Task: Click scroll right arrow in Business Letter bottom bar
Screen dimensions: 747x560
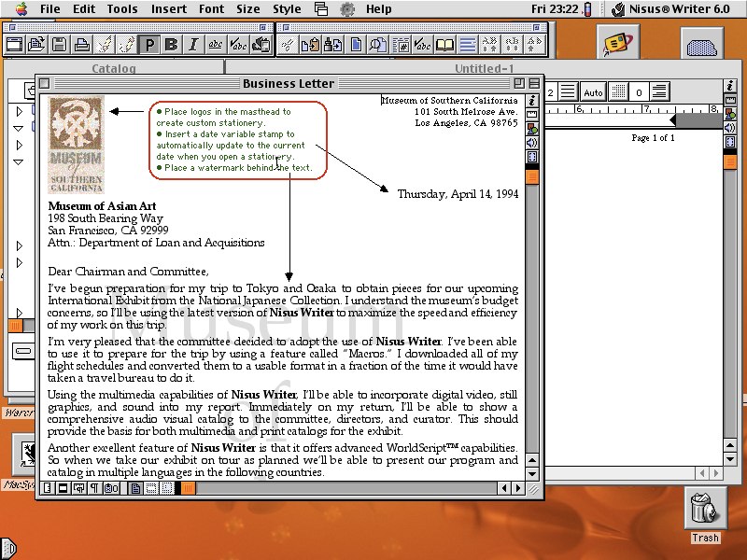Action: pyautogui.click(x=518, y=488)
